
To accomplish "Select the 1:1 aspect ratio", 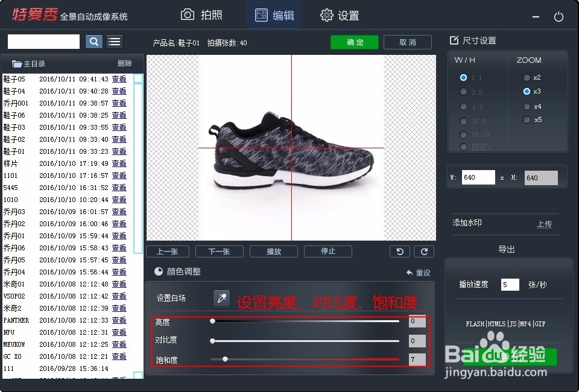I will coord(463,78).
